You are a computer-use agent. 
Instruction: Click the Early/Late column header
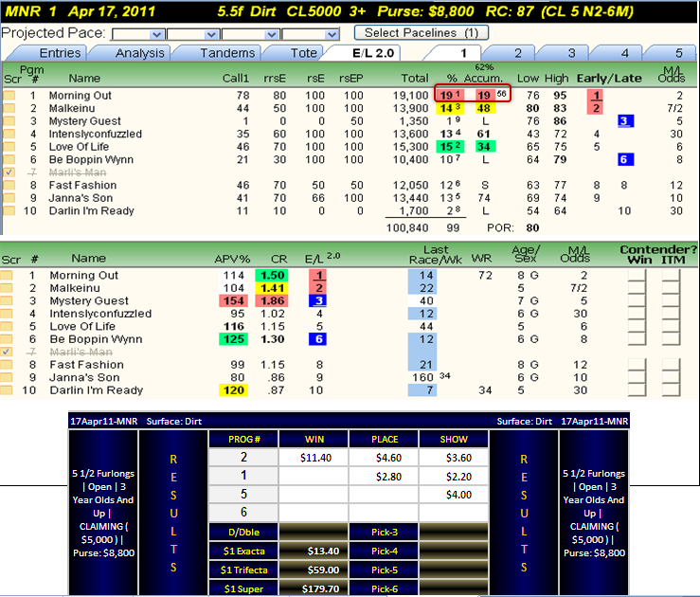[609, 78]
